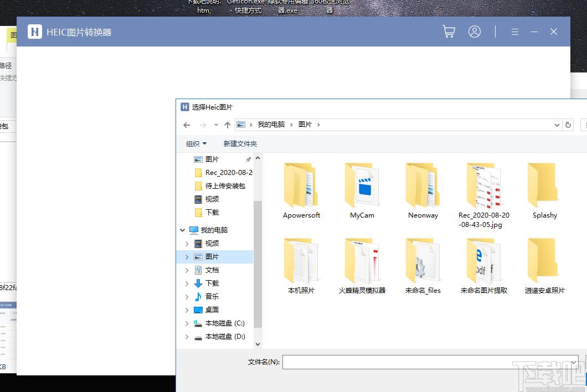Select pinned 图片 in quick access
The height and width of the screenshot is (392, 587).
(x=212, y=159)
